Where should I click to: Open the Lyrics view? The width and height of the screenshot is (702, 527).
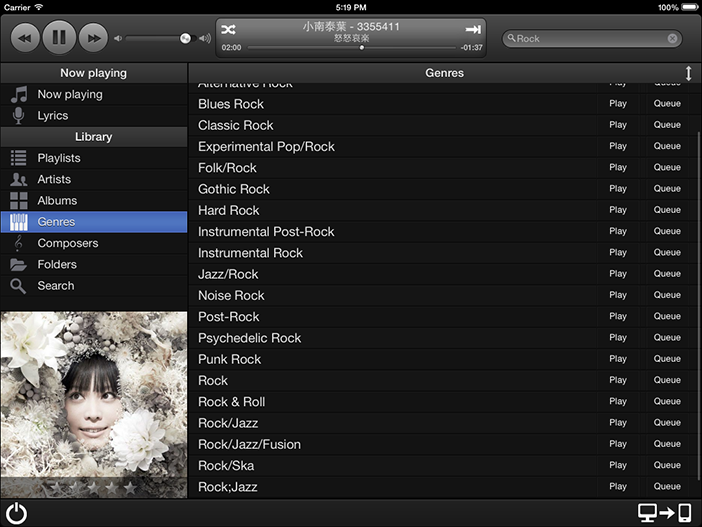tap(53, 116)
